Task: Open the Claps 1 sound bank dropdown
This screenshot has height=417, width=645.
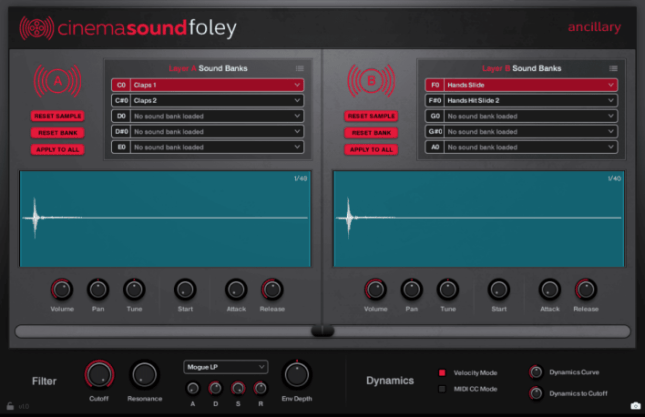Action: [217, 85]
